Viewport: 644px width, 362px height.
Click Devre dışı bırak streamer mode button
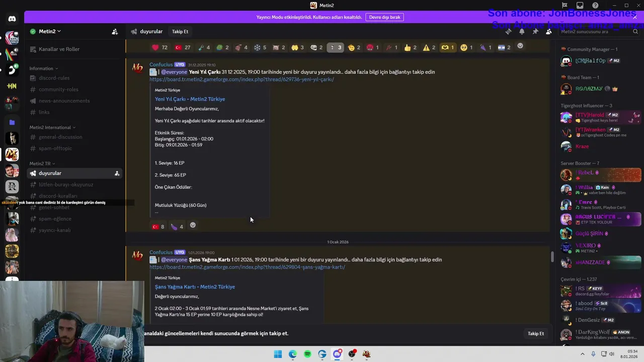click(384, 17)
